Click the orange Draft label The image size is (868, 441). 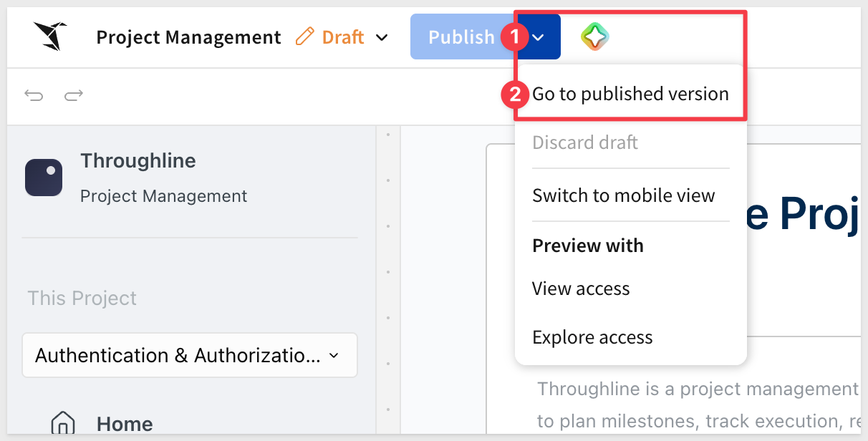tap(343, 37)
